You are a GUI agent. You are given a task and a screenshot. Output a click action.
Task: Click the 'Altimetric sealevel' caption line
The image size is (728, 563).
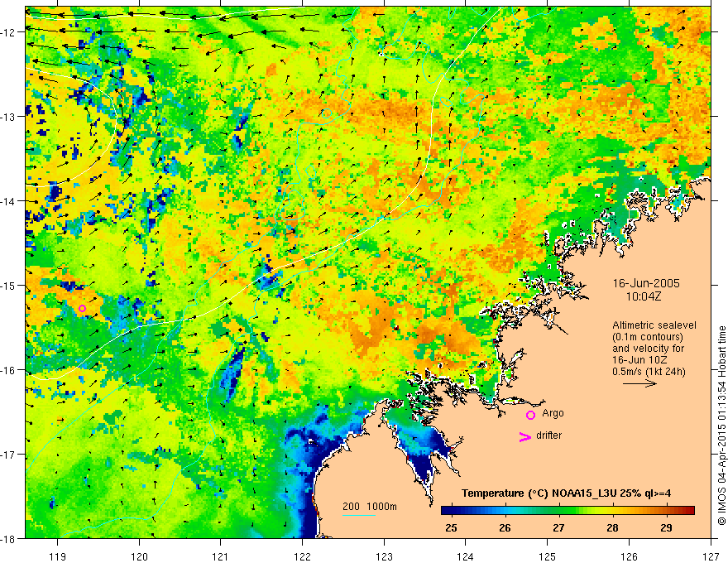point(654,325)
